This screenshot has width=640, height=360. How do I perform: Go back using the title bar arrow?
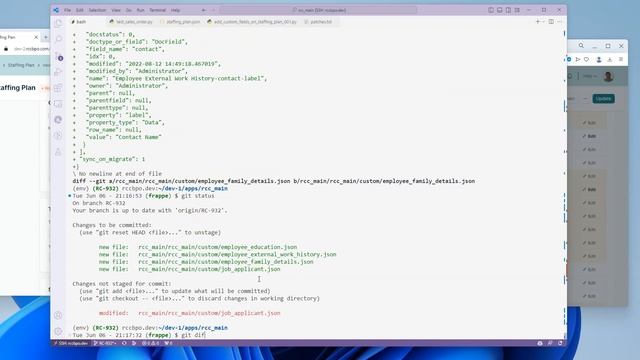[204, 10]
